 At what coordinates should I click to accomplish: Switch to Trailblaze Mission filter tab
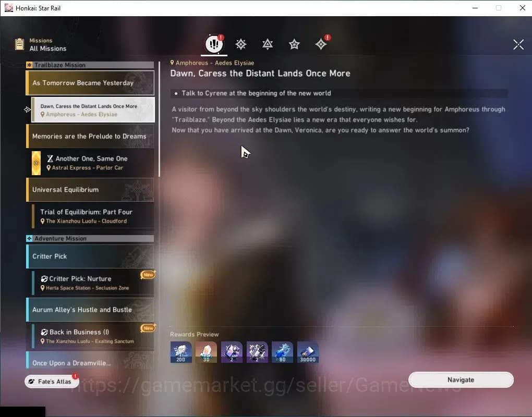pos(241,44)
